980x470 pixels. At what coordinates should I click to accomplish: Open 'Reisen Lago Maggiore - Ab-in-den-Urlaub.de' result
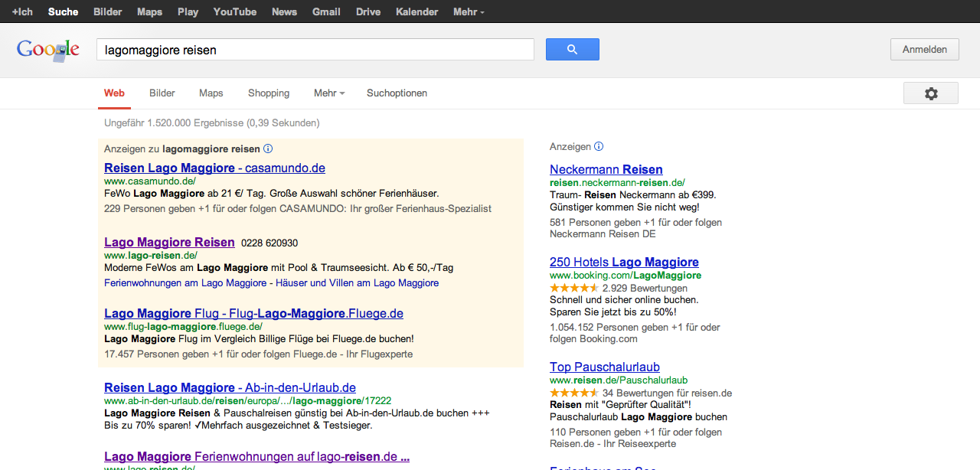230,388
